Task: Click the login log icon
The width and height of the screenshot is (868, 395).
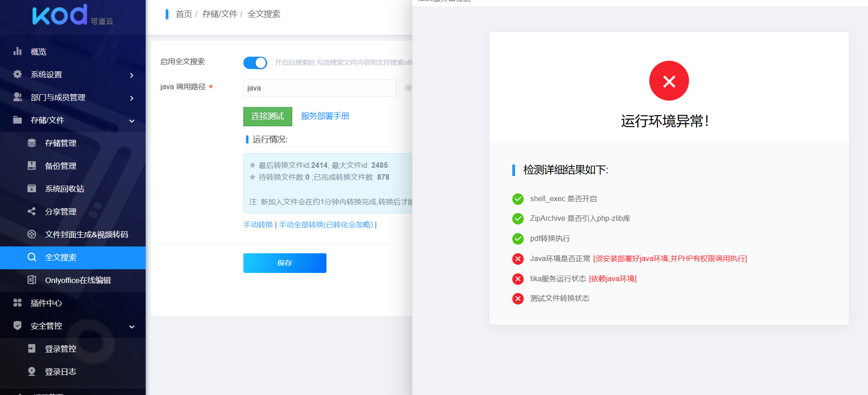Action: tap(32, 371)
